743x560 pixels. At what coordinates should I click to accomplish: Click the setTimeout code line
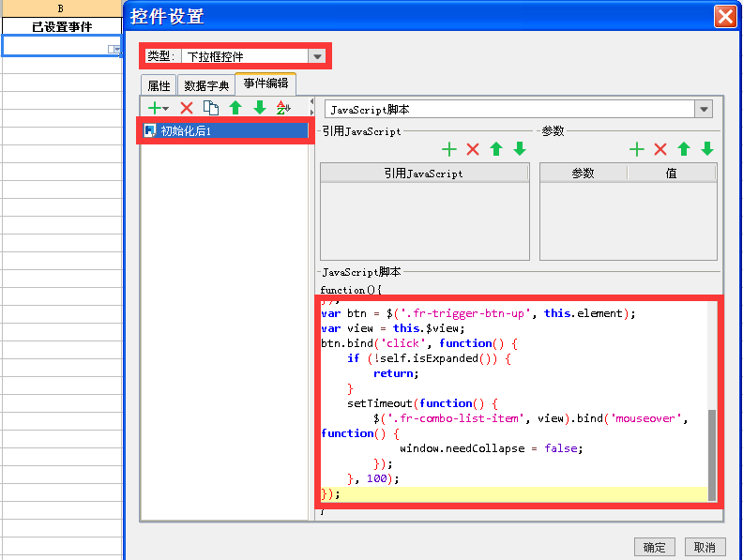point(423,403)
